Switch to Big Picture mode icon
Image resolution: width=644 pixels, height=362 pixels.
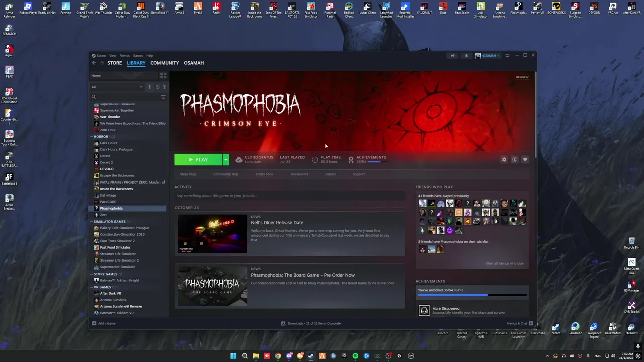[507, 56]
